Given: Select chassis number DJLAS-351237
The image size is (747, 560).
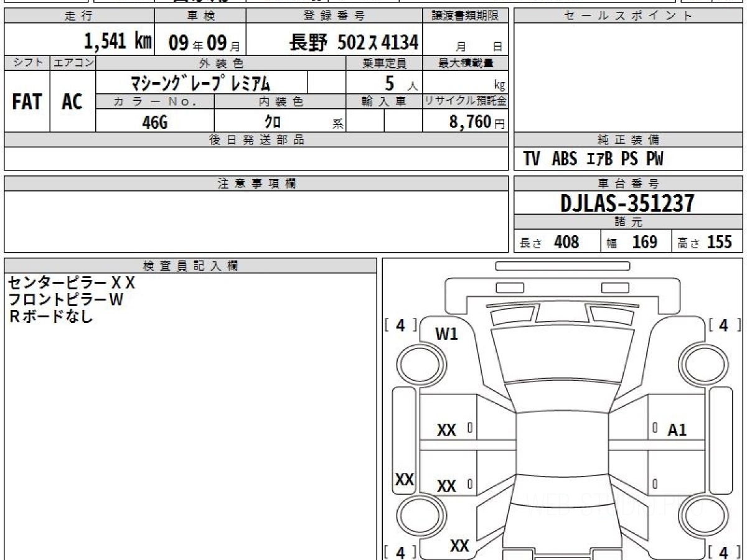Looking at the screenshot, I should tap(627, 203).
